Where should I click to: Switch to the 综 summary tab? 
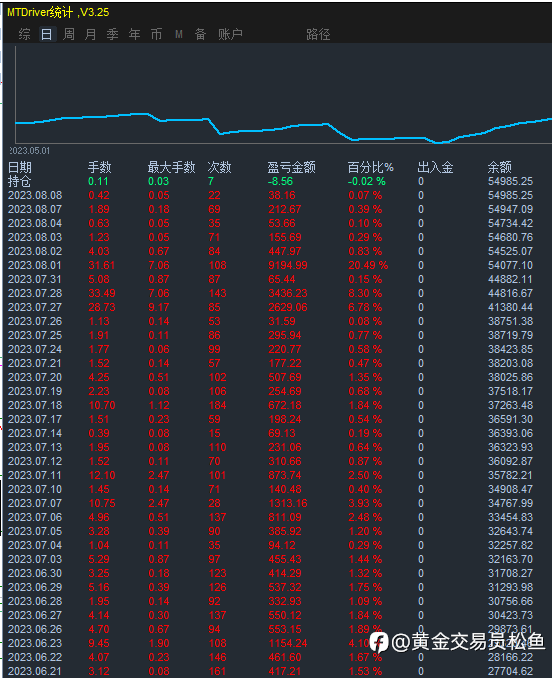pos(25,34)
